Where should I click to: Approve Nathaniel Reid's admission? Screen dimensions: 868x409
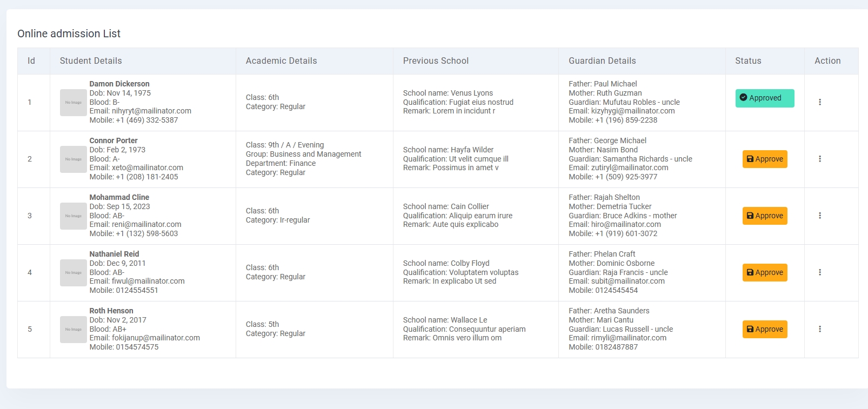[764, 273]
